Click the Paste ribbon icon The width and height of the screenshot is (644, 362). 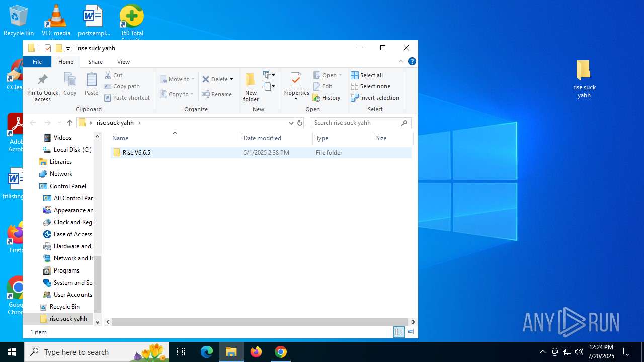91,84
